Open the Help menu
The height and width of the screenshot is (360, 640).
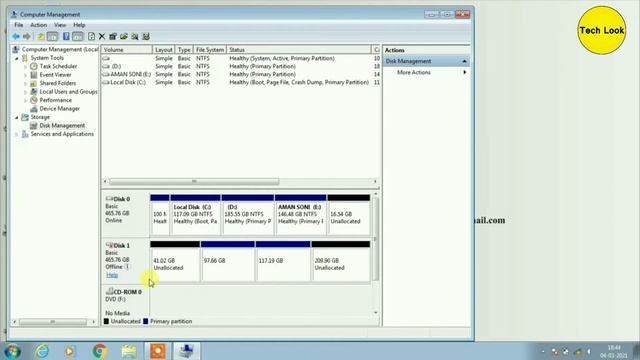point(79,25)
